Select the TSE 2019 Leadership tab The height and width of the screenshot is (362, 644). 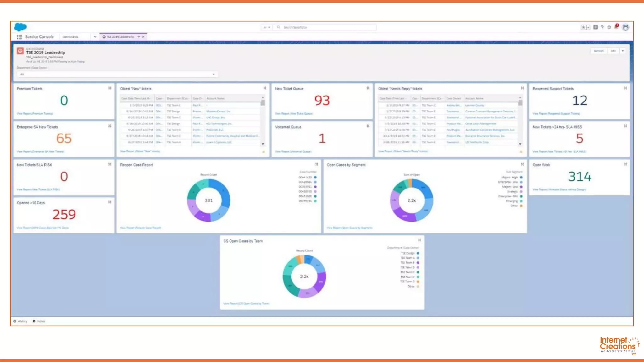tap(120, 37)
